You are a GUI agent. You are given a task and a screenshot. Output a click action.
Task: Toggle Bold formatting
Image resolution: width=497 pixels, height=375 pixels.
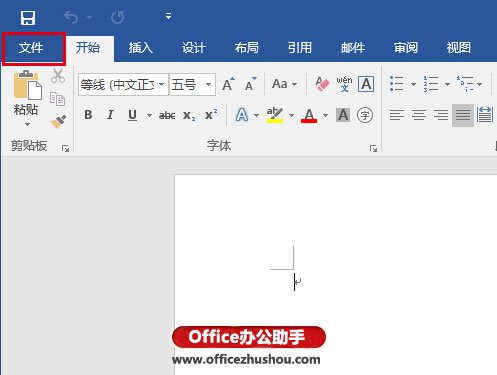[x=88, y=115]
